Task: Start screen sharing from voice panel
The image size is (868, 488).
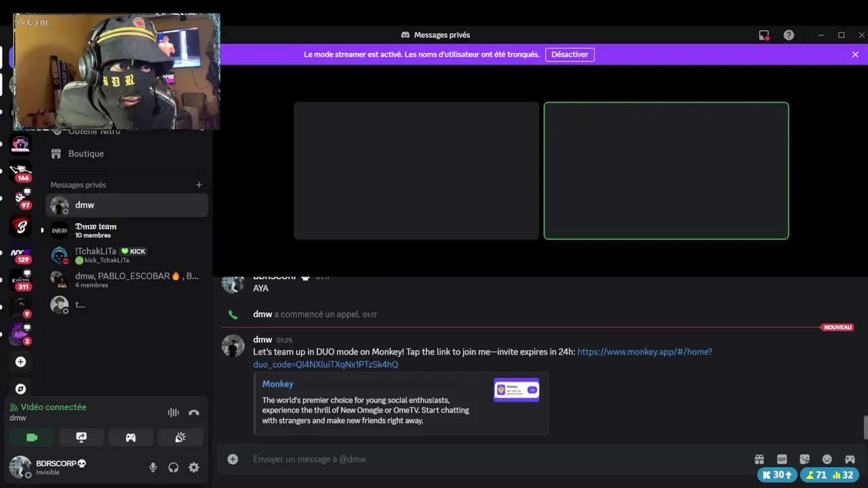Action: pyautogui.click(x=81, y=438)
